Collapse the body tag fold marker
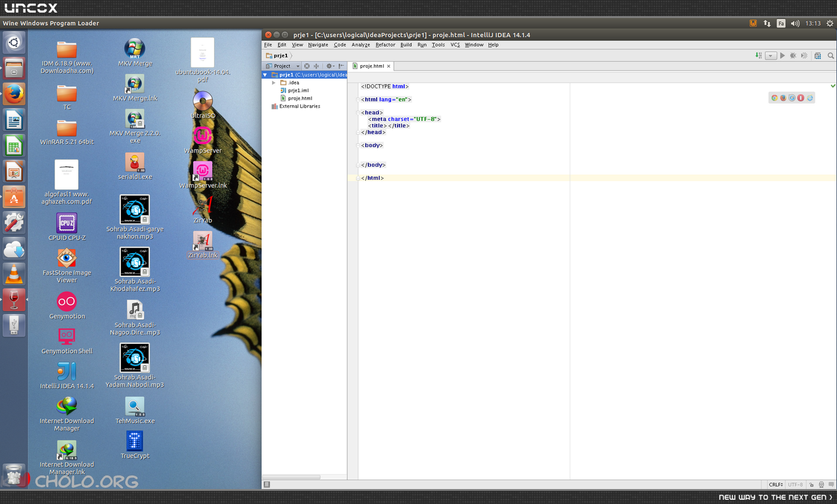 pyautogui.click(x=358, y=145)
